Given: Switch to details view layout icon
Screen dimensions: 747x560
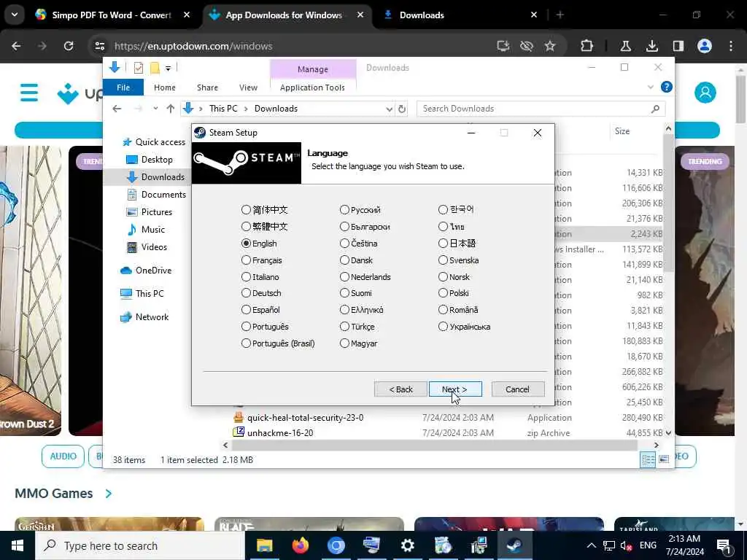Looking at the screenshot, I should (648, 459).
